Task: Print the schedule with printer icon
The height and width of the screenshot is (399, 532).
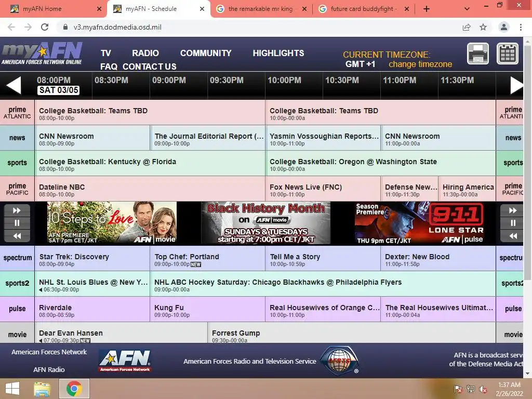Action: click(478, 54)
